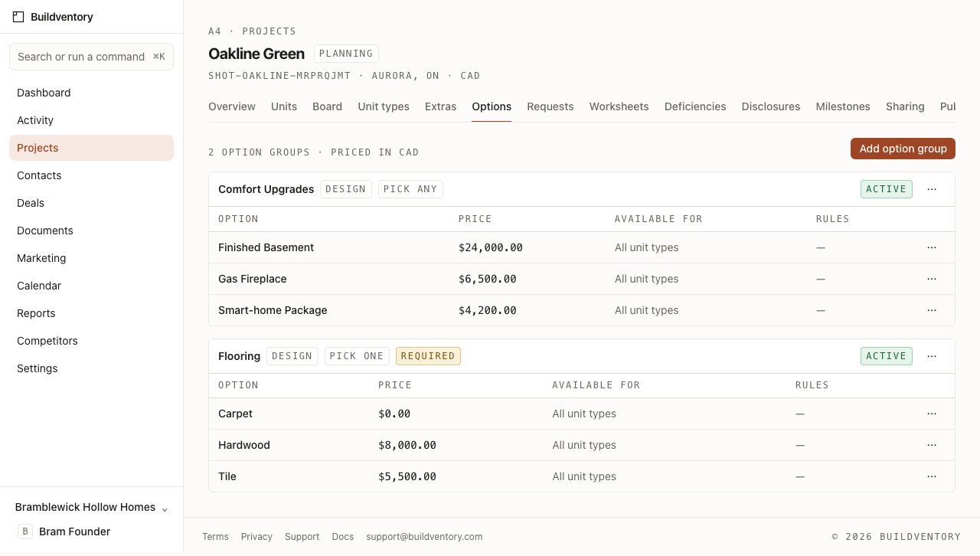
Task: Open the Support footer link
Action: [x=302, y=537]
